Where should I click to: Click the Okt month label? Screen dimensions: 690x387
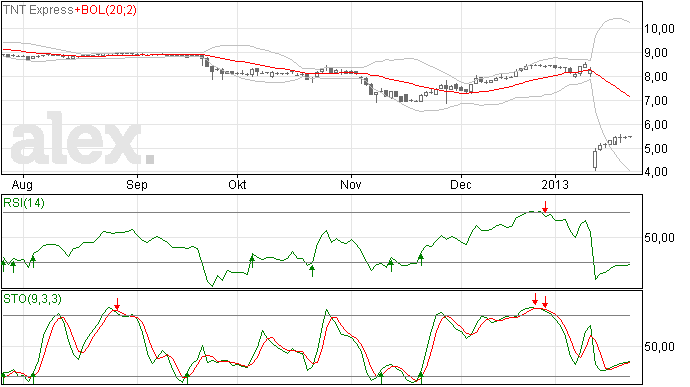237,184
